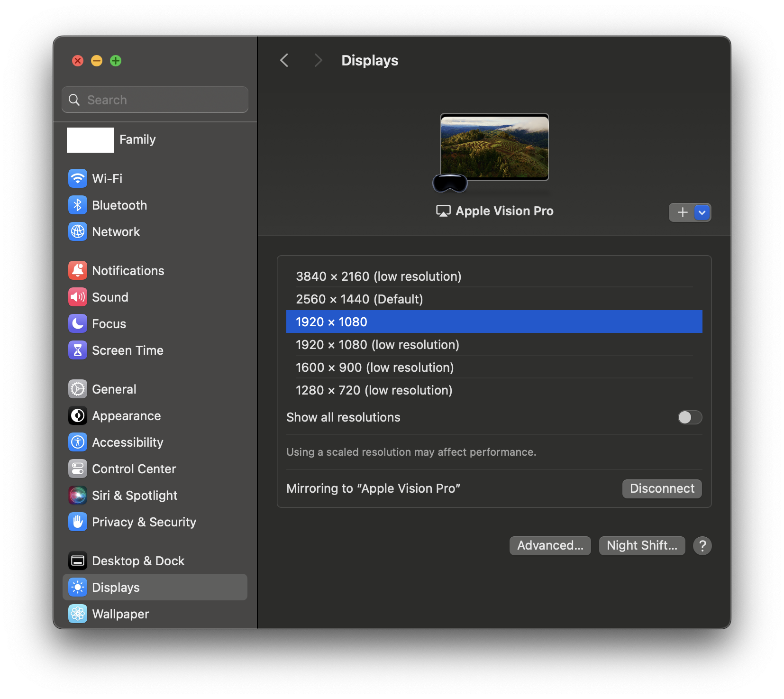784x699 pixels.
Task: Open Control Center icon
Action: click(78, 469)
